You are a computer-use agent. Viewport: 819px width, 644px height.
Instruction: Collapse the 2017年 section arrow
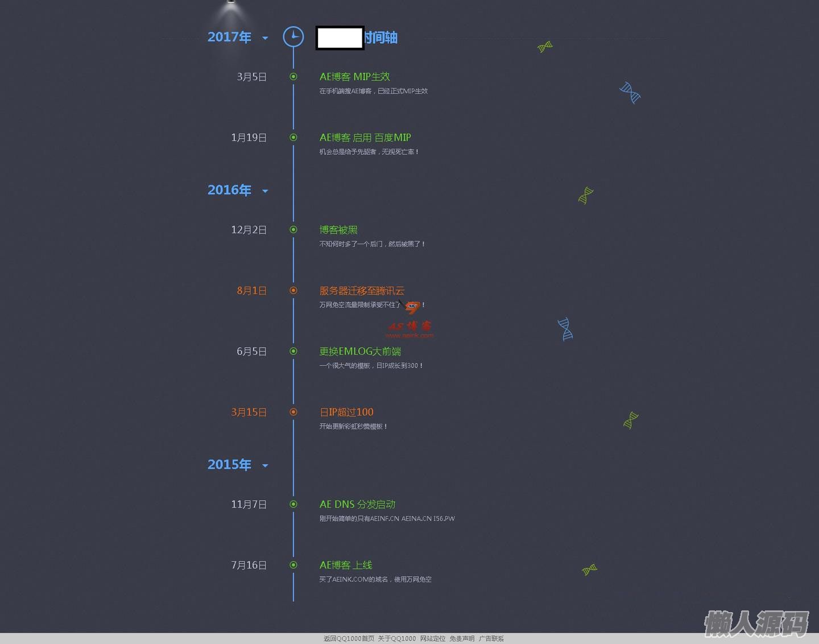click(x=265, y=38)
